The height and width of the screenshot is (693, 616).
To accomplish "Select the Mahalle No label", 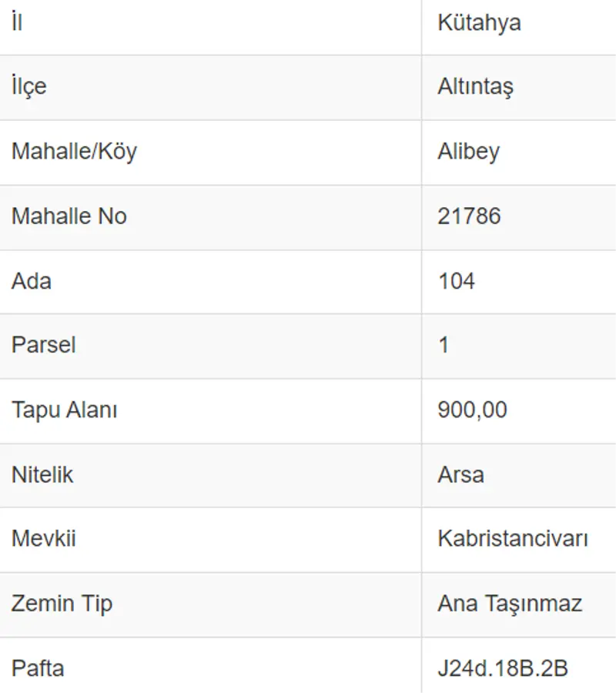I will pos(69,216).
